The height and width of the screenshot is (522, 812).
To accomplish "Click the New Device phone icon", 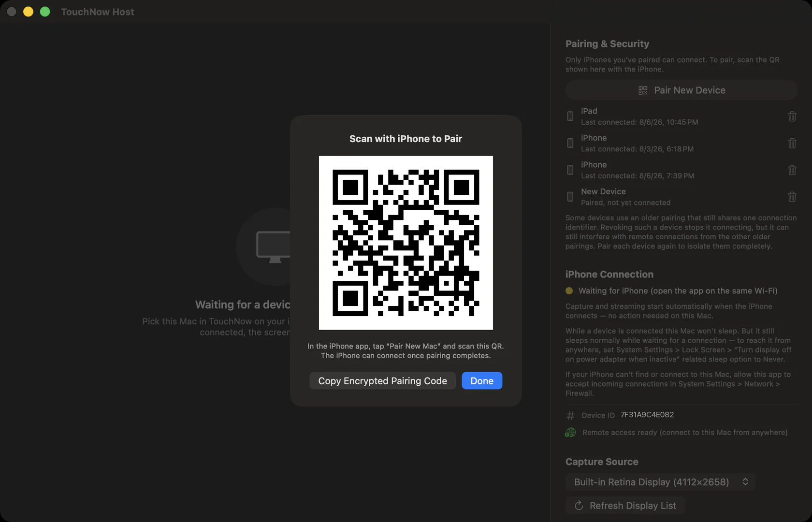I will [570, 197].
